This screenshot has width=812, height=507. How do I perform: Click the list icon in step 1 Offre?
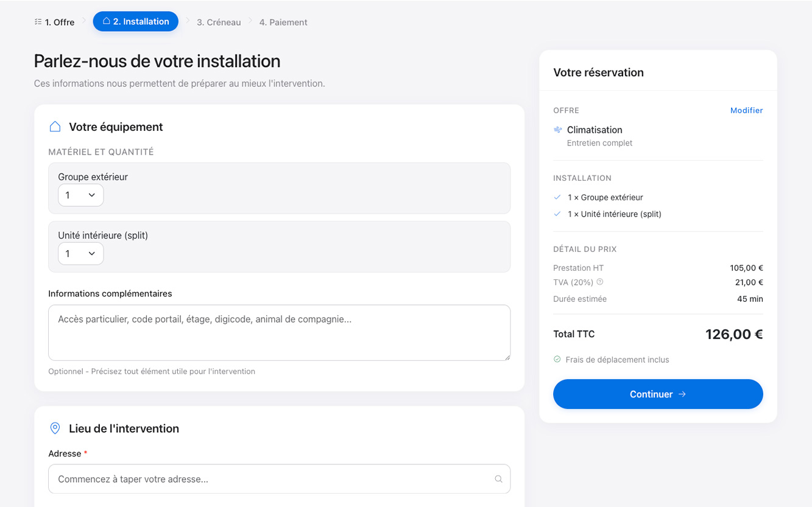[x=38, y=22]
